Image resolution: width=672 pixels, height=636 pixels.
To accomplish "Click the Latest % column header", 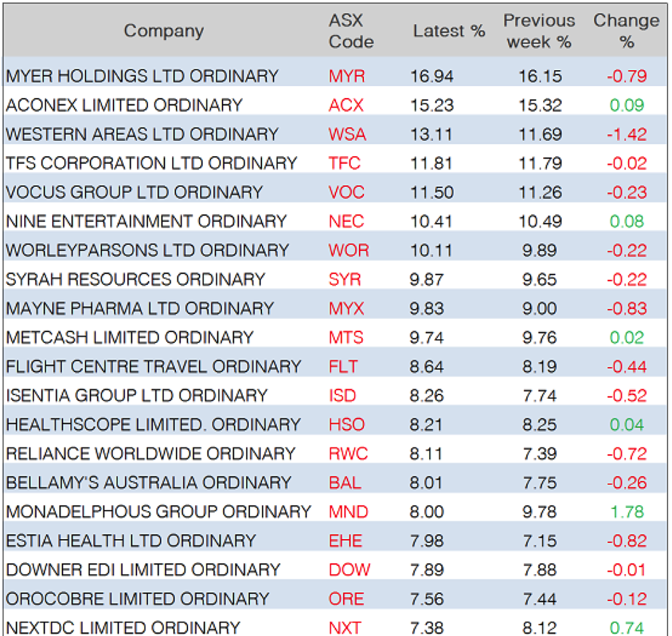I will (449, 31).
